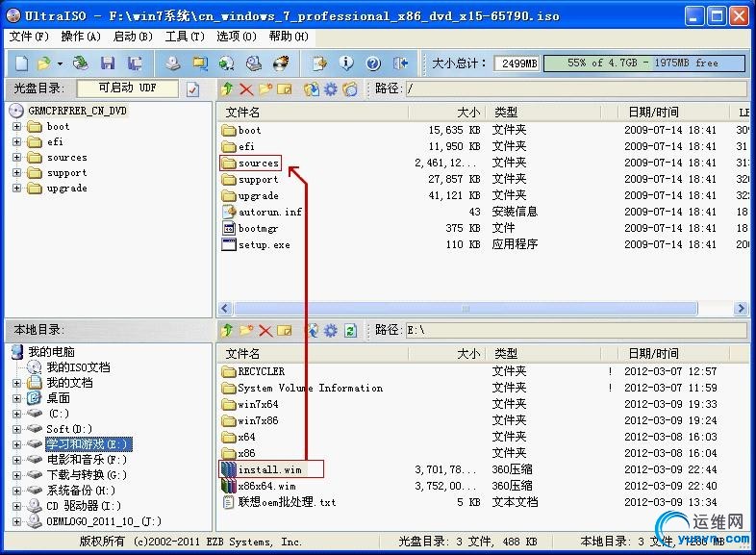Click the Open CD/DVD disc toolbar icon
756x555 pixels.
point(81,63)
